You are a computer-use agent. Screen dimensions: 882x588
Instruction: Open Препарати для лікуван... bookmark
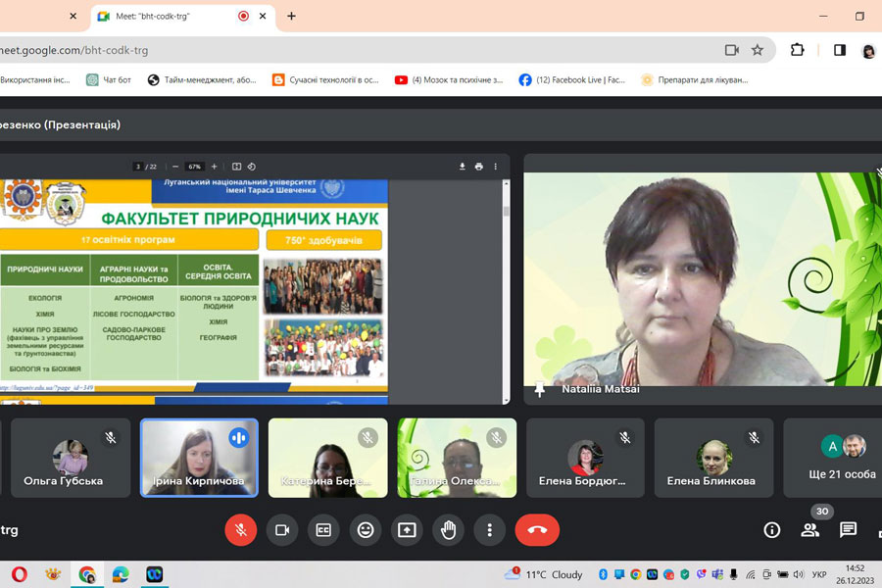[695, 80]
